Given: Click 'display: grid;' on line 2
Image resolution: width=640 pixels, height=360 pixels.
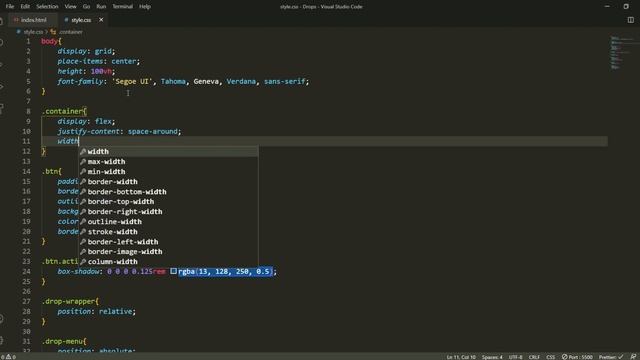Looking at the screenshot, I should tap(86, 51).
